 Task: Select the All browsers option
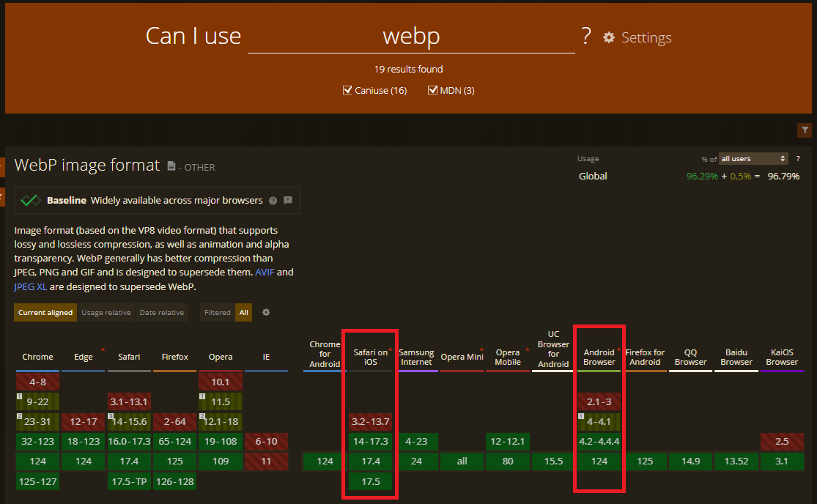243,312
